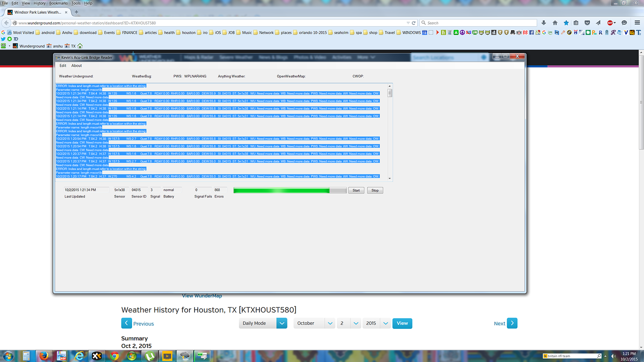Screen dimensions: 644x362
Task: Go to the browser Home icon
Action: [555, 22]
